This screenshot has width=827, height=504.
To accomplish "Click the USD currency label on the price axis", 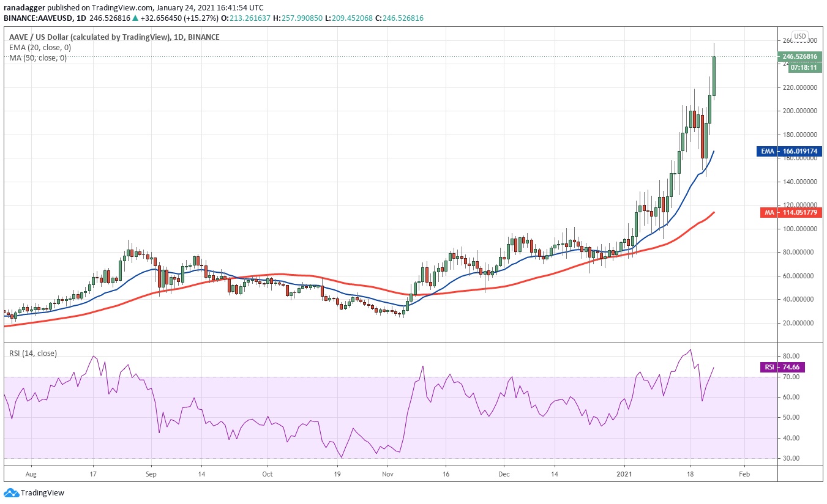I will (x=799, y=36).
